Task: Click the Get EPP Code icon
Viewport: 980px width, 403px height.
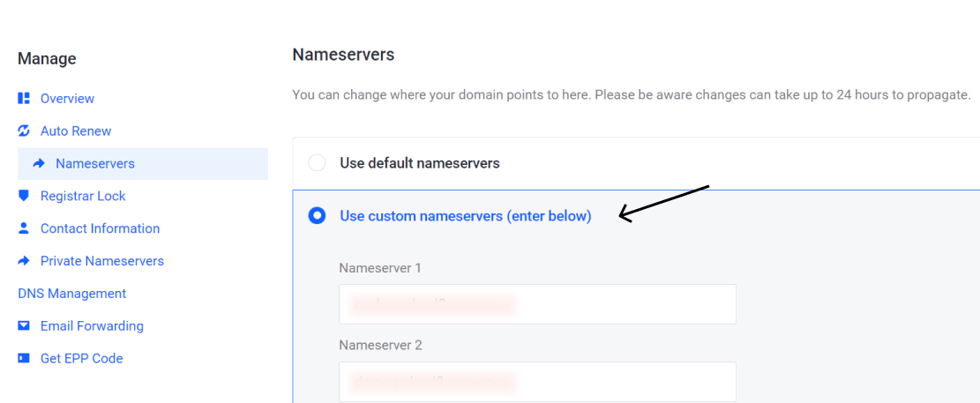Action: click(24, 359)
